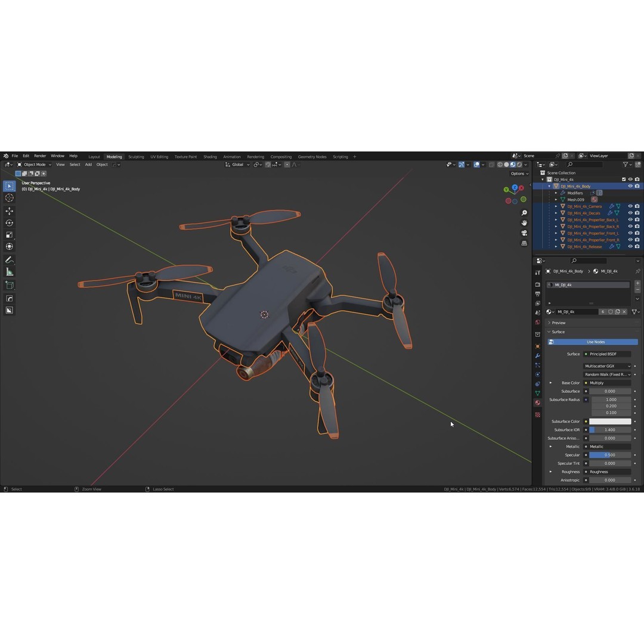
Task: Switch to the UV Editing workspace tab
Action: 159,157
